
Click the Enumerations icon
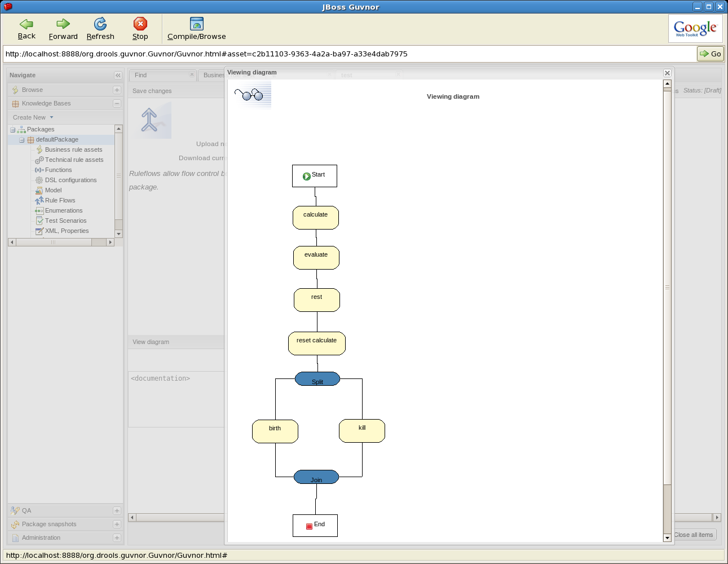tap(39, 211)
